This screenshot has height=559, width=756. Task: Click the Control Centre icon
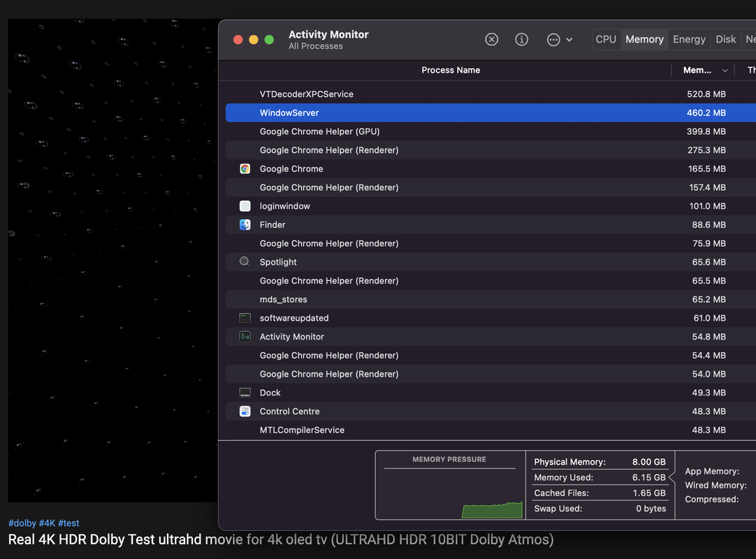(x=245, y=412)
